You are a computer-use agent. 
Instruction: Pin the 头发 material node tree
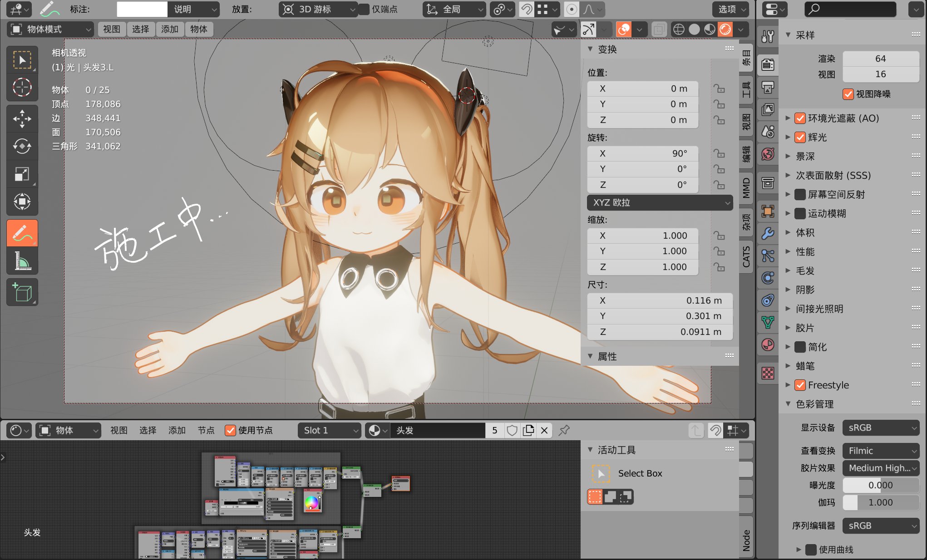(564, 430)
